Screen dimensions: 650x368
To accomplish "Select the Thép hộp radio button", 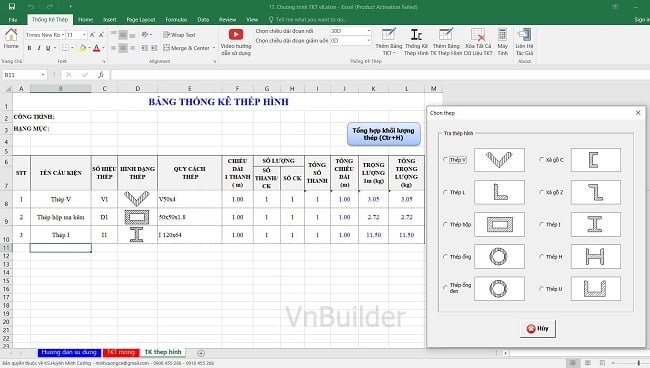I will click(x=446, y=224).
